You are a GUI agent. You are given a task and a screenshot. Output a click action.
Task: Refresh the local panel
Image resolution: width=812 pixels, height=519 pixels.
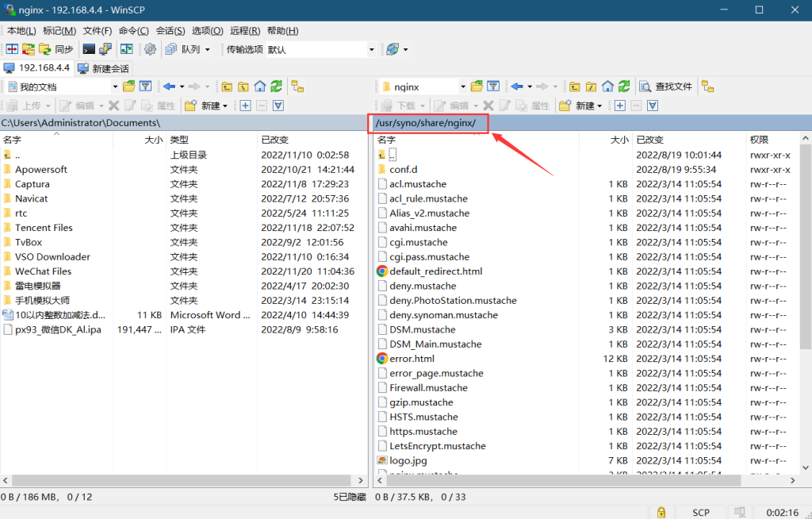[x=277, y=86]
